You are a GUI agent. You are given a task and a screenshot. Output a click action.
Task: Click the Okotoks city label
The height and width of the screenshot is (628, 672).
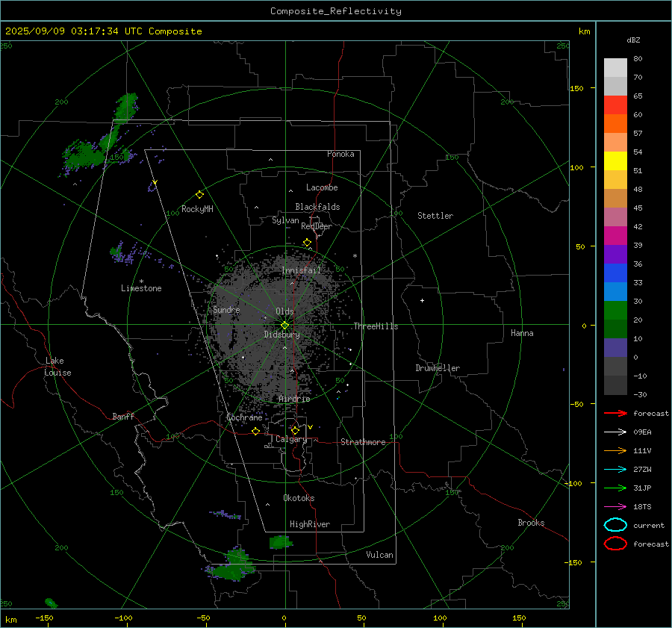[x=299, y=498]
